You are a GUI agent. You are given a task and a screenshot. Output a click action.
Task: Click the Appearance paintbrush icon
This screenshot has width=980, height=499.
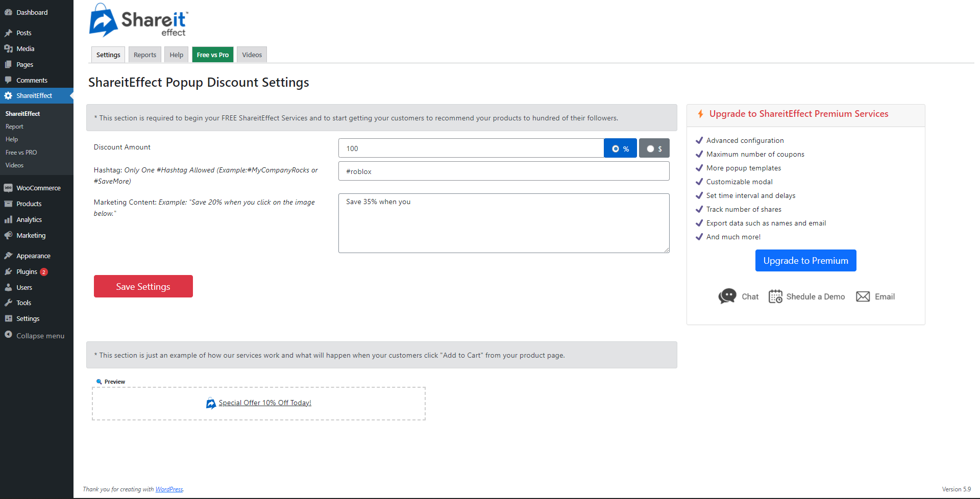click(8, 256)
